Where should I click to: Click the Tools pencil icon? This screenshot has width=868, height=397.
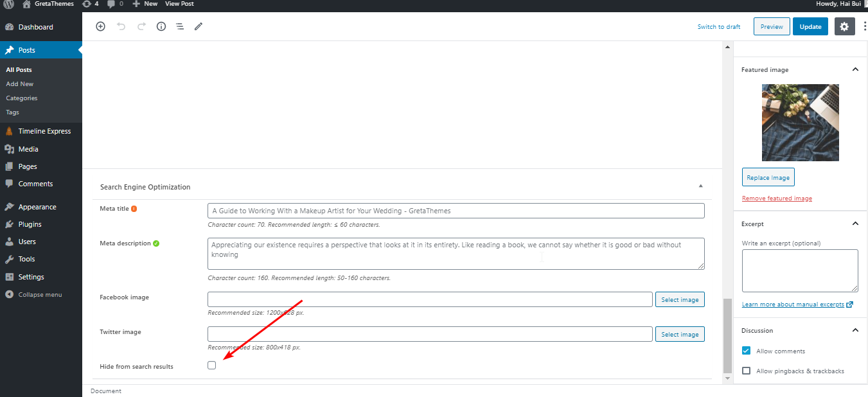pos(199,26)
